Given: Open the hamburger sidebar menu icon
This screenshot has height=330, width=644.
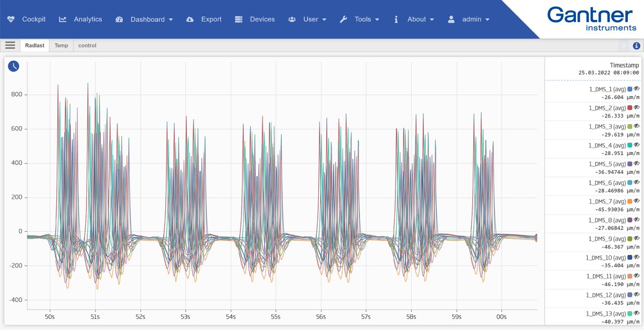Looking at the screenshot, I should pos(10,46).
